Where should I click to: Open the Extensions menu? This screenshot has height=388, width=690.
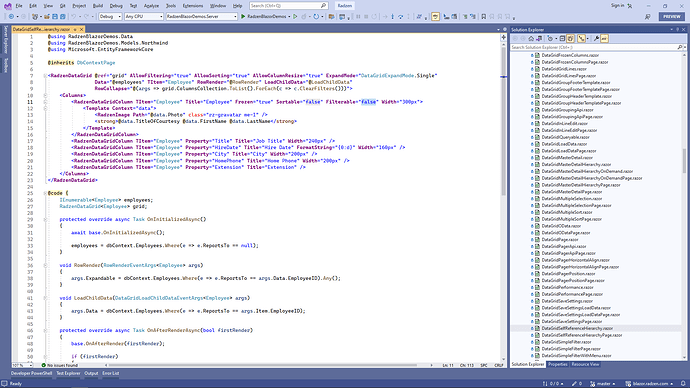point(193,6)
